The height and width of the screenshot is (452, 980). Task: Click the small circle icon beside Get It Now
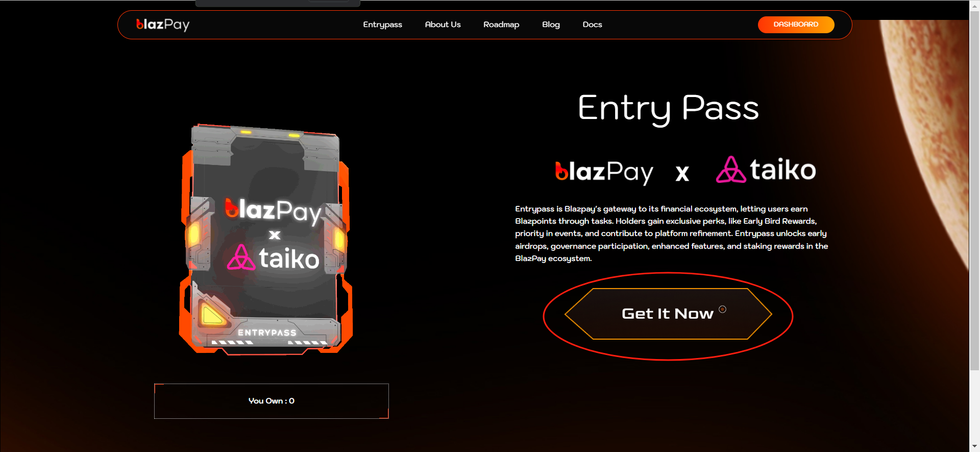pyautogui.click(x=722, y=309)
